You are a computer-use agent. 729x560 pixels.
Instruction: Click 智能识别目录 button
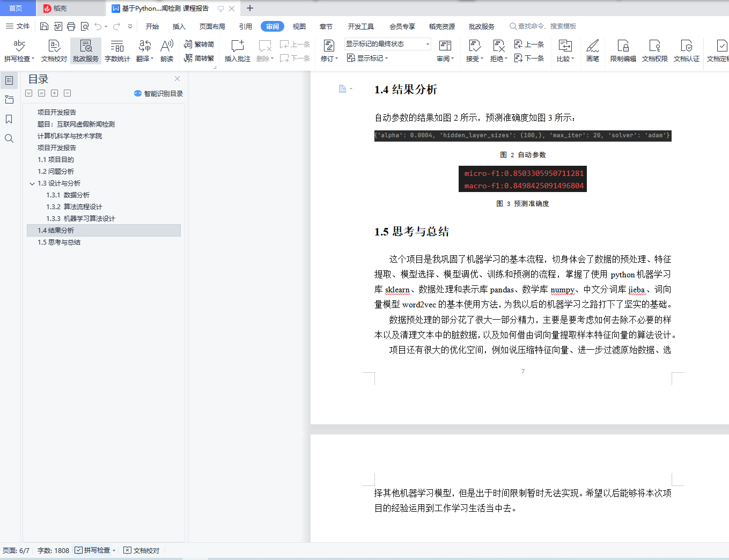[x=159, y=93]
